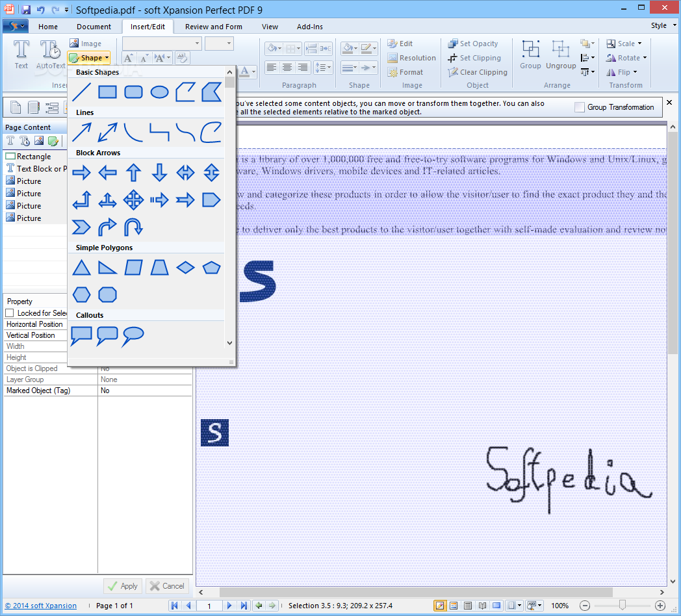Open the application menu button
This screenshot has height=616, width=681.
click(x=16, y=27)
